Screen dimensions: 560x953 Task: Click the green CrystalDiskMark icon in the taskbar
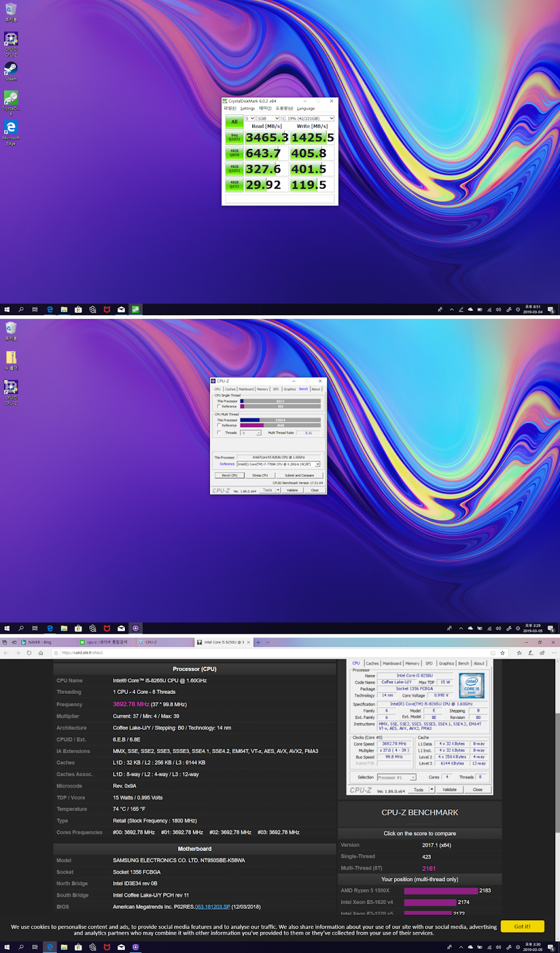coord(136,310)
